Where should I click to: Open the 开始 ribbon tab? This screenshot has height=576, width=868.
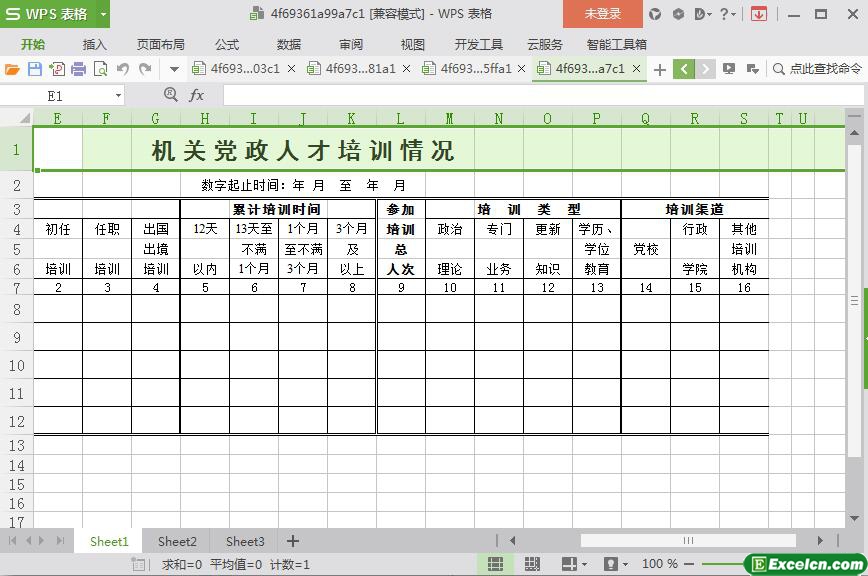click(x=33, y=44)
